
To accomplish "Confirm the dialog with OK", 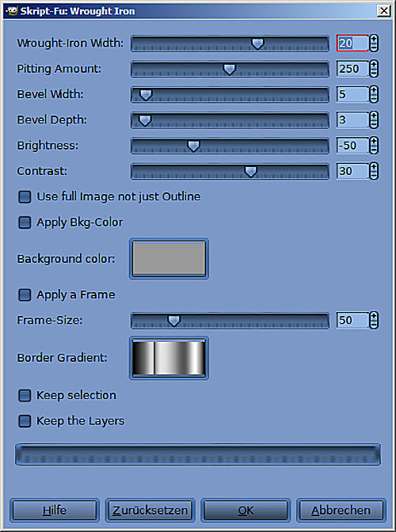I will click(246, 511).
